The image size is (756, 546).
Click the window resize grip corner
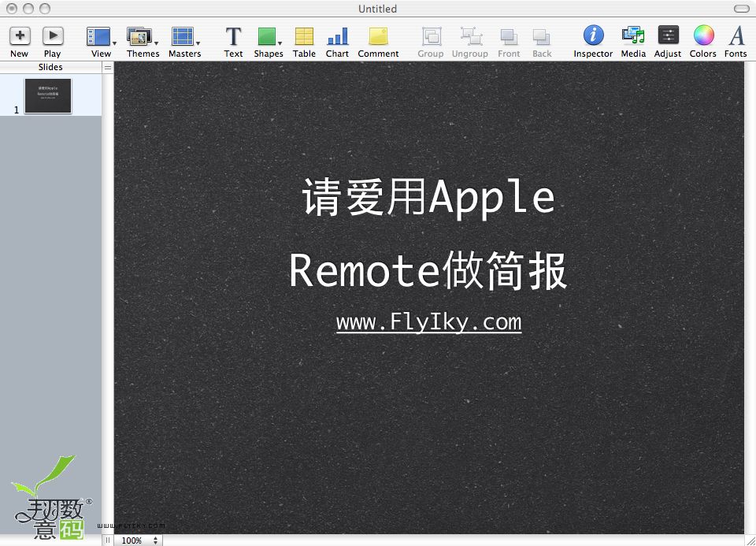pos(750,540)
